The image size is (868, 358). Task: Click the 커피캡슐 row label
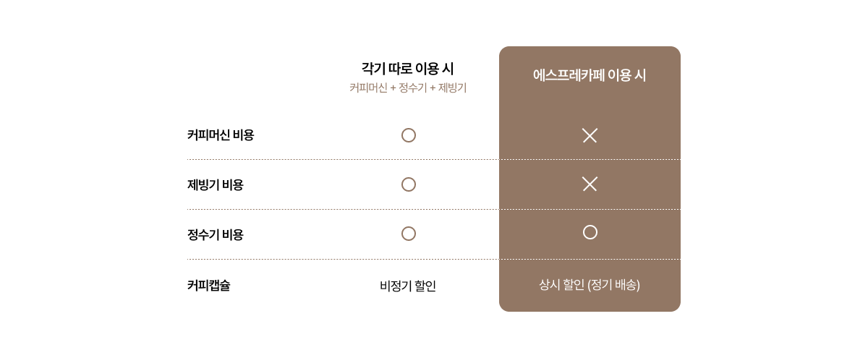coord(209,285)
